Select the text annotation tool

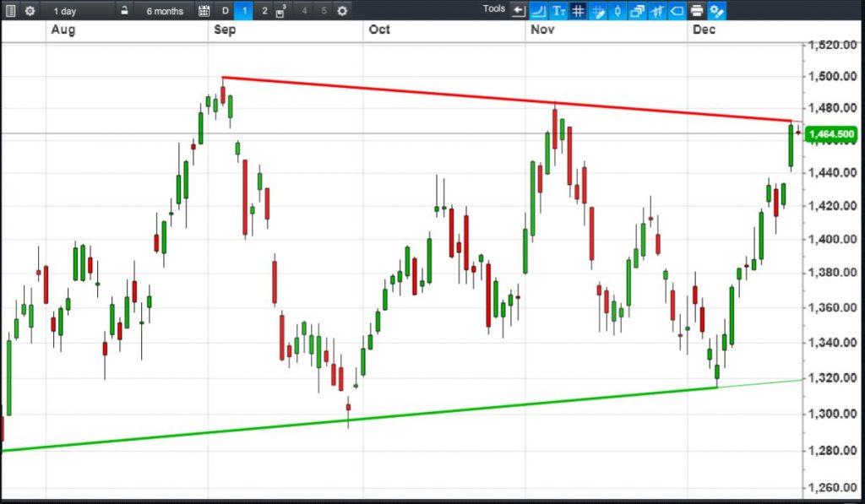click(x=559, y=10)
